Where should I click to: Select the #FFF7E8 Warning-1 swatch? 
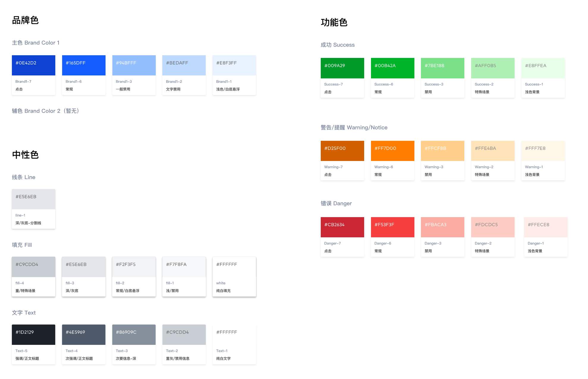coord(543,151)
